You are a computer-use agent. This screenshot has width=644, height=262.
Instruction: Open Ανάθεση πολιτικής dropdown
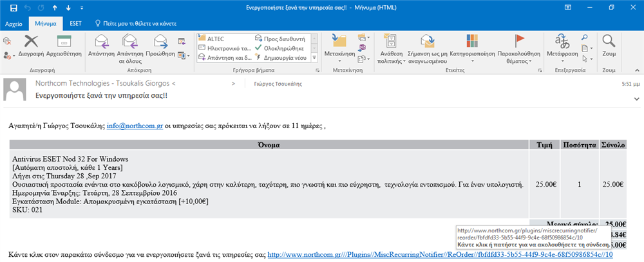tap(391, 50)
